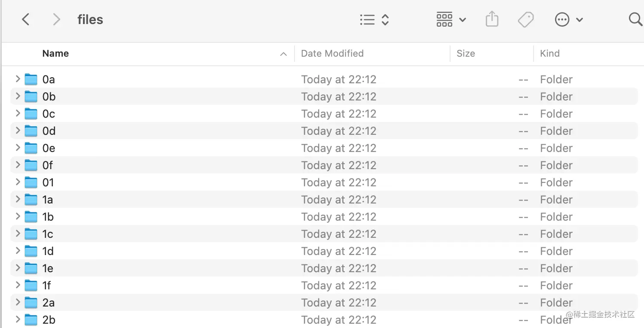The image size is (644, 328).
Task: Select the 0f folder icon
Action: coord(31,165)
